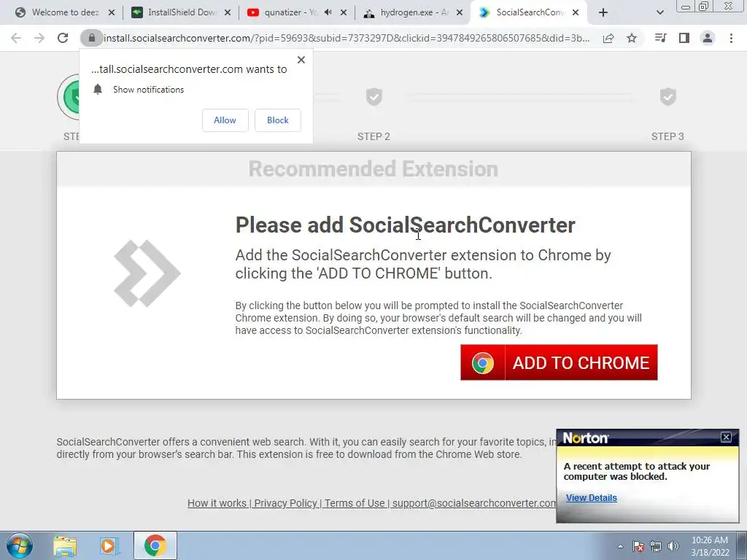Close the Welcome to deez tab
The image size is (747, 560).
pyautogui.click(x=112, y=13)
